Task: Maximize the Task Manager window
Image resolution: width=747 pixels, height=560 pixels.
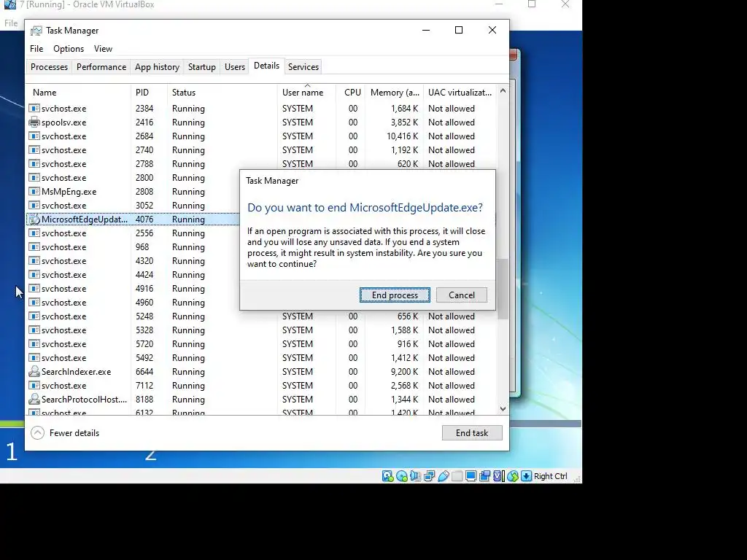Action: tap(459, 30)
